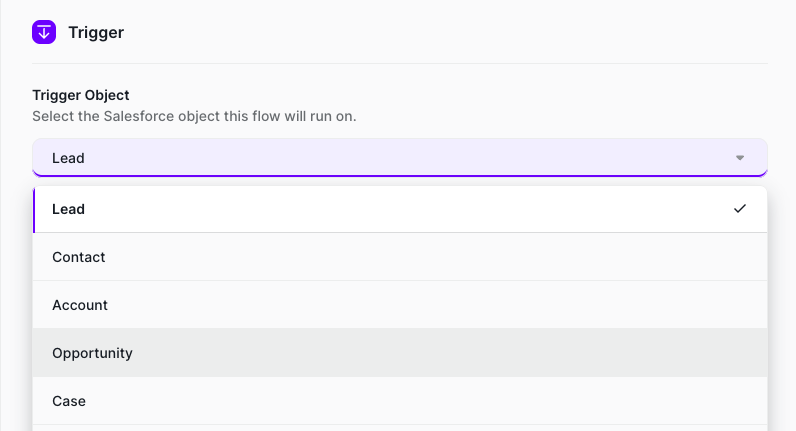Click the Salesforce object helper description

tap(194, 116)
